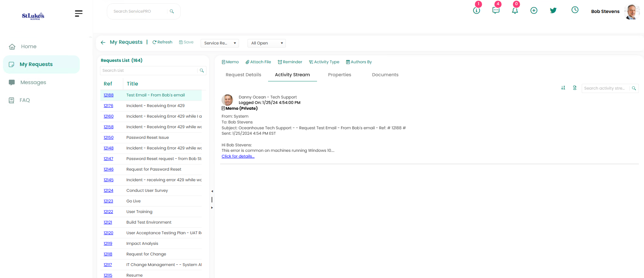Click the back arrow beside My Requests

point(103,42)
